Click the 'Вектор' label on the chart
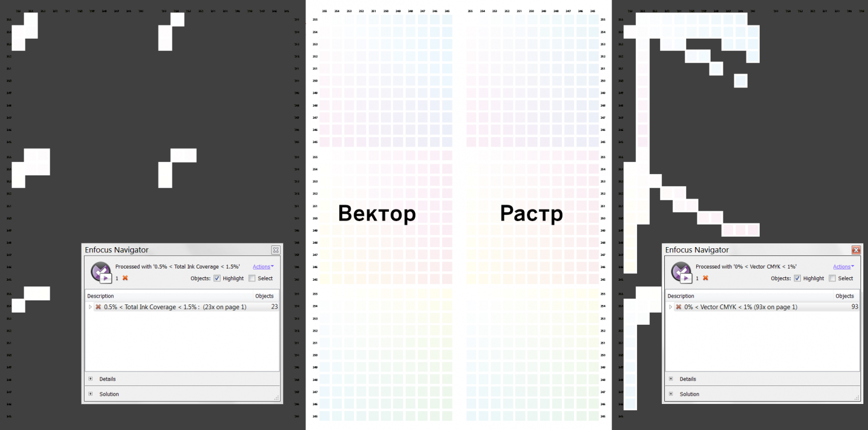This screenshot has width=868, height=430. (377, 214)
